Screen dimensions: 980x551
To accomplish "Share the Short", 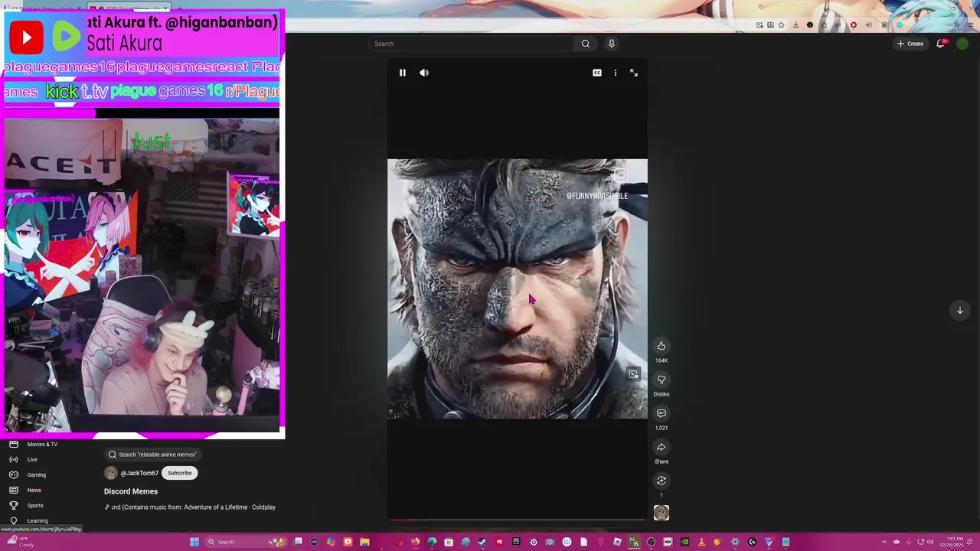I will click(661, 447).
